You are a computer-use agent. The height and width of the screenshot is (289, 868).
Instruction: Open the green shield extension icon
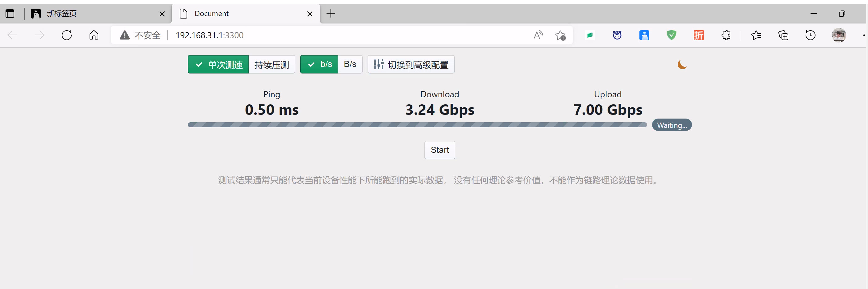tap(671, 35)
